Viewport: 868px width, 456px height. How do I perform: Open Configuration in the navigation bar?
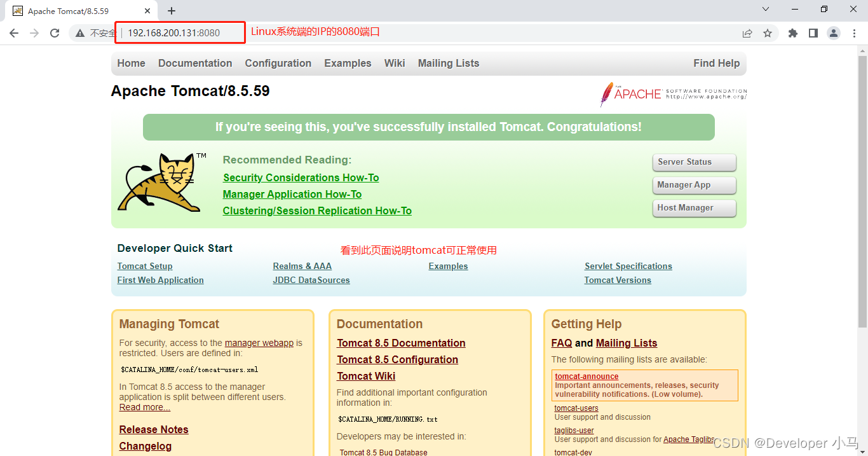coord(278,63)
